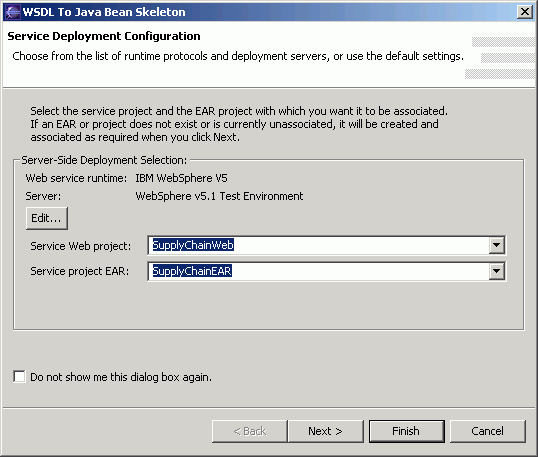The height and width of the screenshot is (457, 538).
Task: Click the Finish button
Action: coord(407,431)
